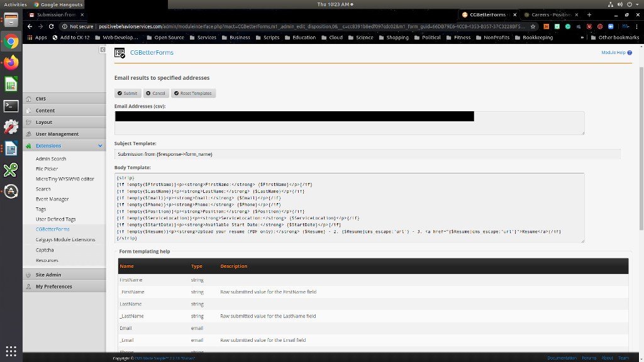Click the Module Help question mark icon
644x362 pixels.
[x=630, y=53]
